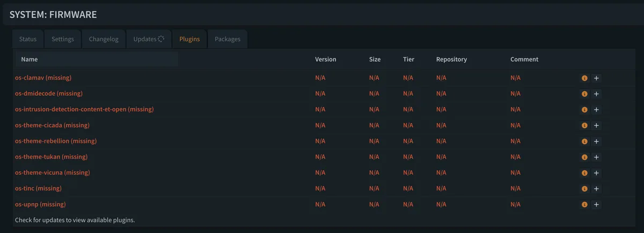The height and width of the screenshot is (233, 644).
Task: Select os-theme-cicada (missing) plugin name
Action: click(x=52, y=125)
